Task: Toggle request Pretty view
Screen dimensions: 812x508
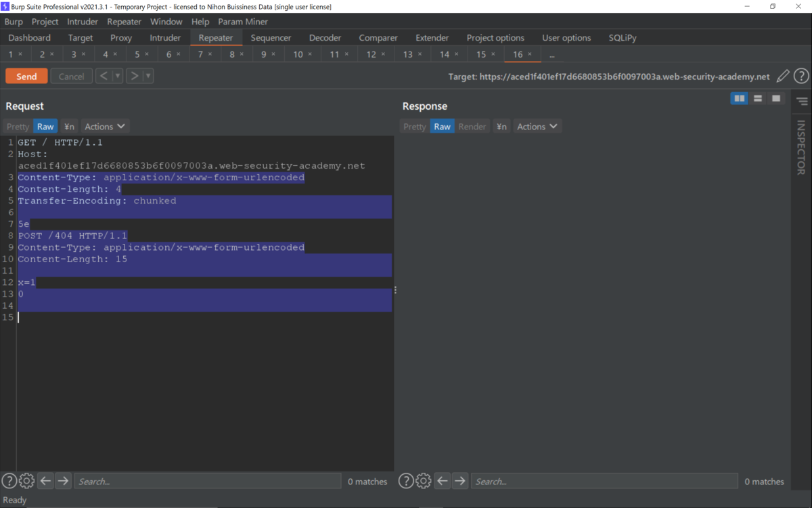Action: (18, 127)
